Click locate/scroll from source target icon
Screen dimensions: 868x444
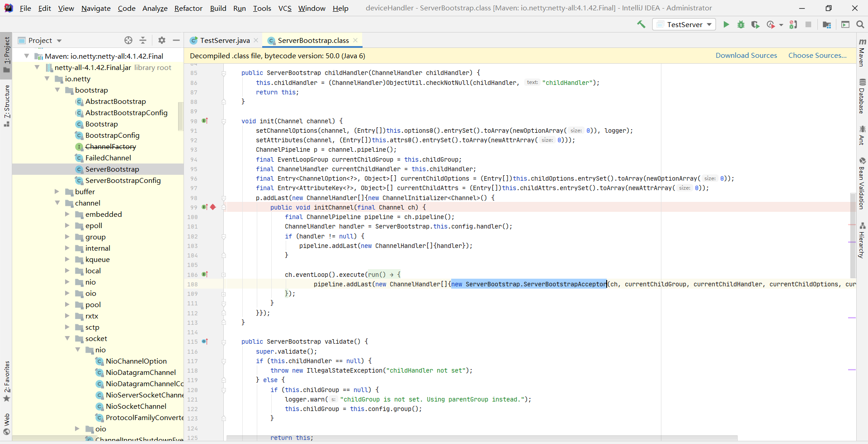coord(128,40)
